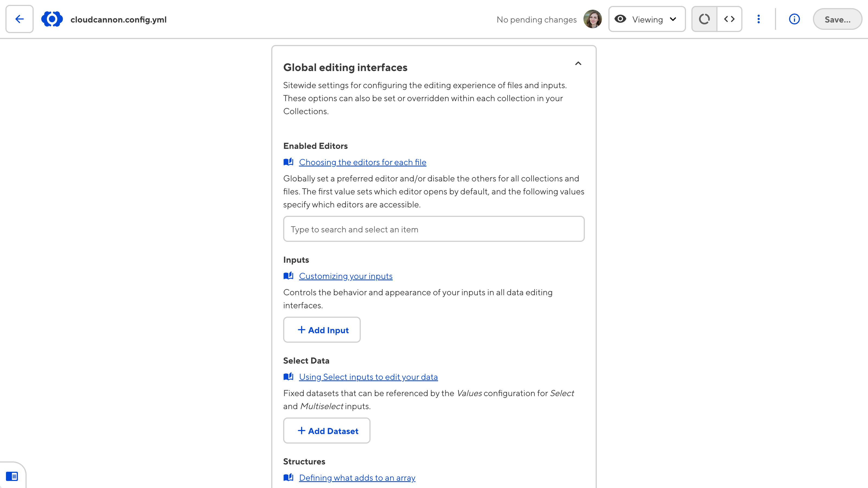Click the back arrow navigation icon
This screenshot has height=488, width=868.
tap(19, 19)
